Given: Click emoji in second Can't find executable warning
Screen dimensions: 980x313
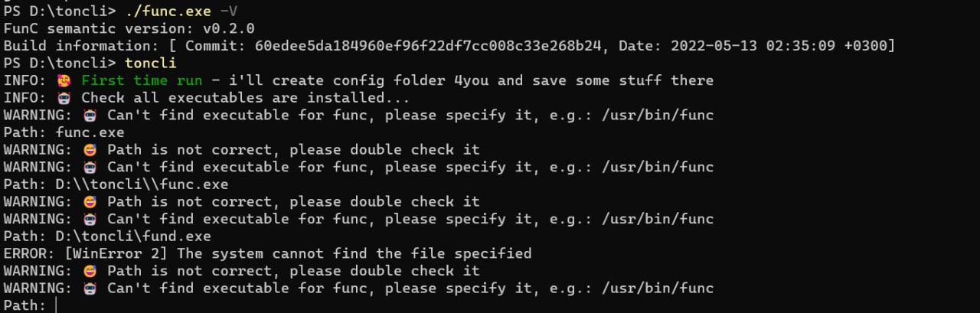Looking at the screenshot, I should point(89,167).
